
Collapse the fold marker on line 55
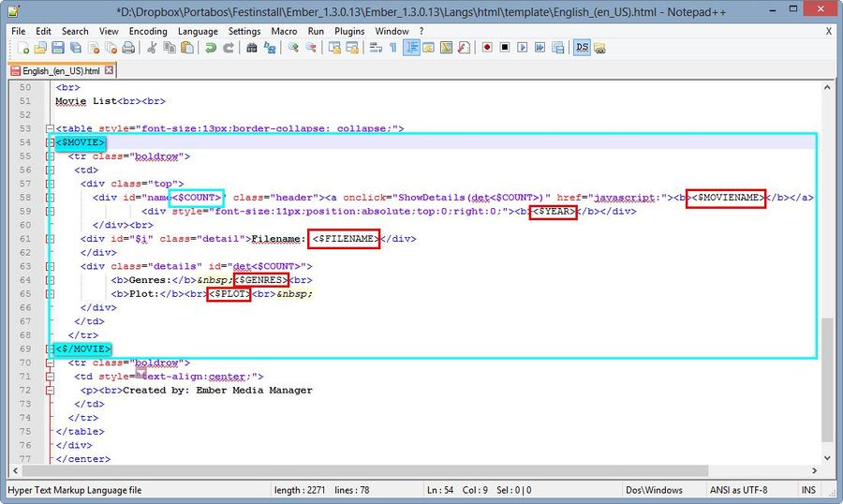(49, 156)
